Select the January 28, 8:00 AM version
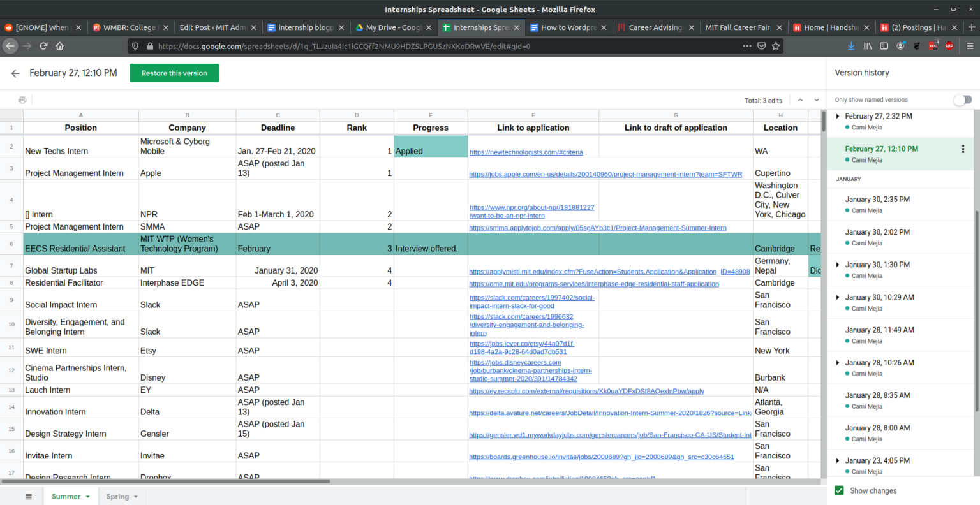 (x=877, y=428)
